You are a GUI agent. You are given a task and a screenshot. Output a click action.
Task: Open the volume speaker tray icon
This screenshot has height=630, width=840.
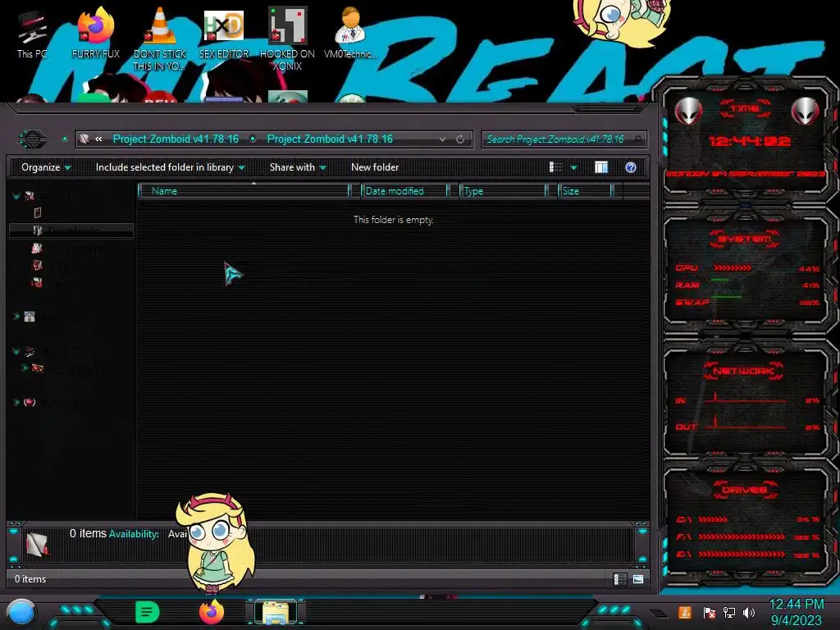click(748, 612)
